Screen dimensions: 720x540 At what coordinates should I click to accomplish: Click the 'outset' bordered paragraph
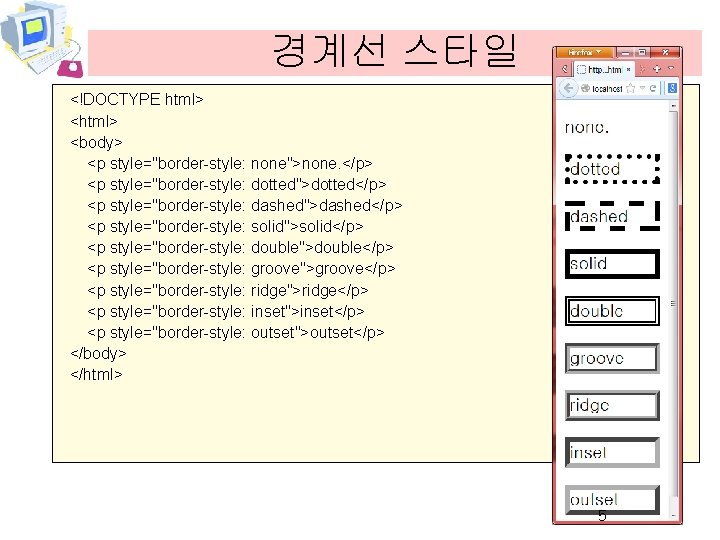point(612,500)
